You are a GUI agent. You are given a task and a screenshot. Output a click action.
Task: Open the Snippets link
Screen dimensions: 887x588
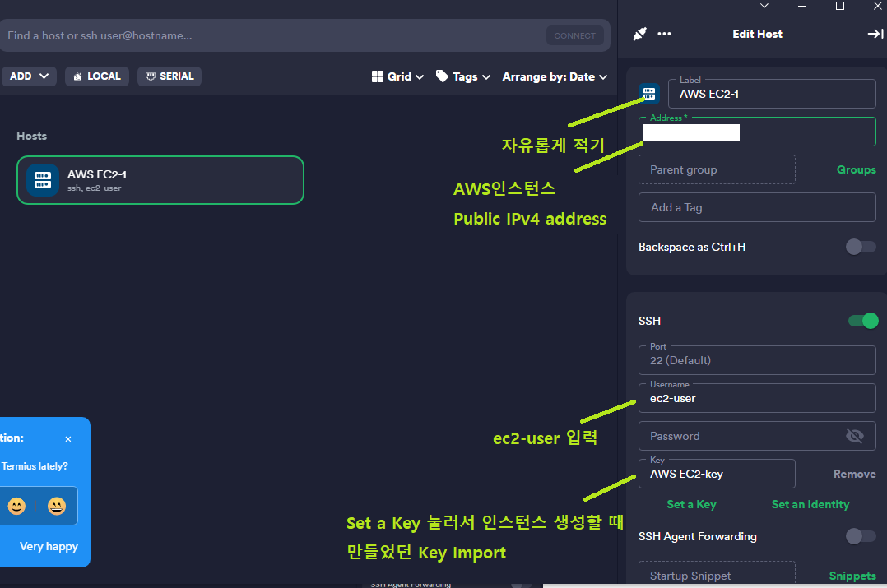click(852, 576)
